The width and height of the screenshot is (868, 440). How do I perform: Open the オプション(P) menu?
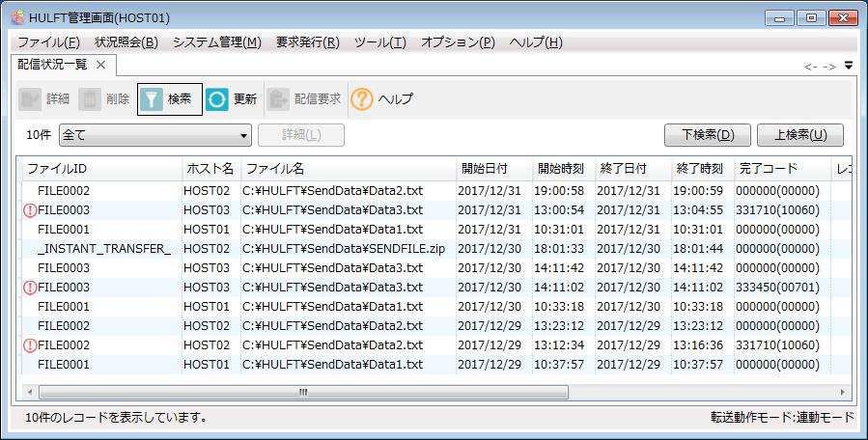458,42
